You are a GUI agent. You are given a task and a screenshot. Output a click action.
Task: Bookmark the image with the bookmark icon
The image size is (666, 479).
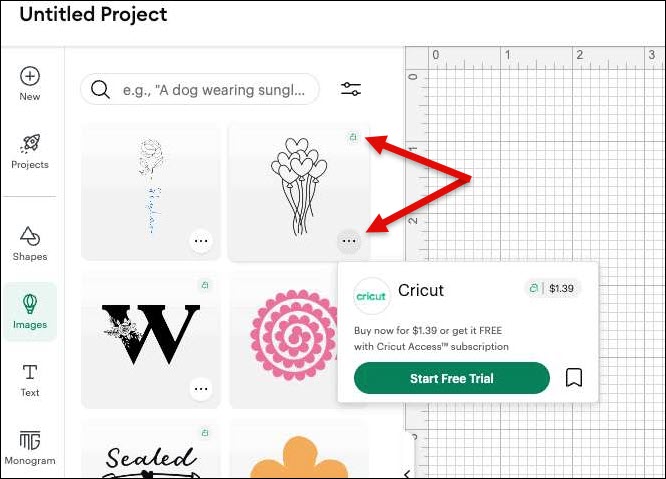[x=574, y=378]
